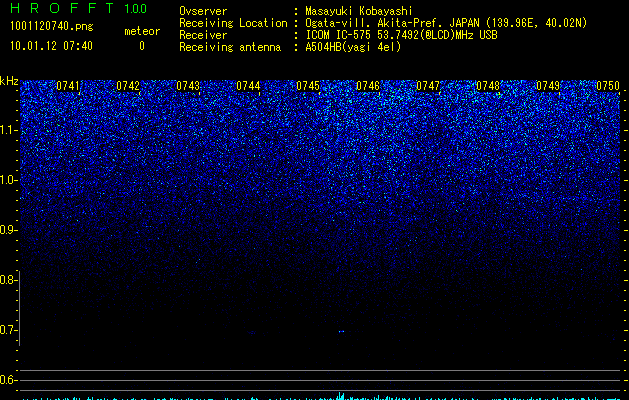This screenshot has height=400, width=629.
Task: Click the 0750 time marker
Action: (x=608, y=86)
